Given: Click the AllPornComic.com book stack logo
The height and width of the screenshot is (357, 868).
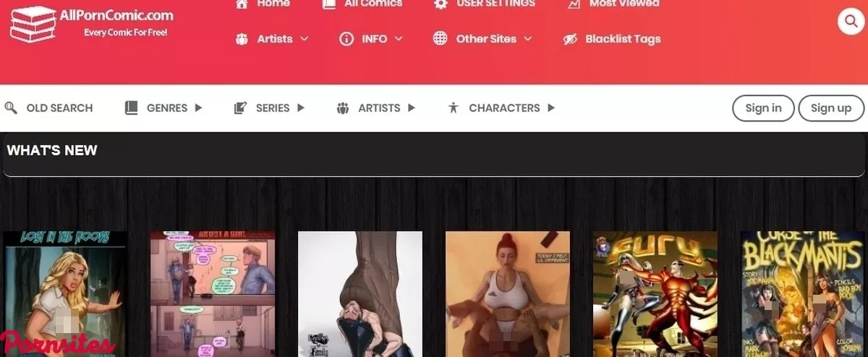Looking at the screenshot, I should pos(33,24).
